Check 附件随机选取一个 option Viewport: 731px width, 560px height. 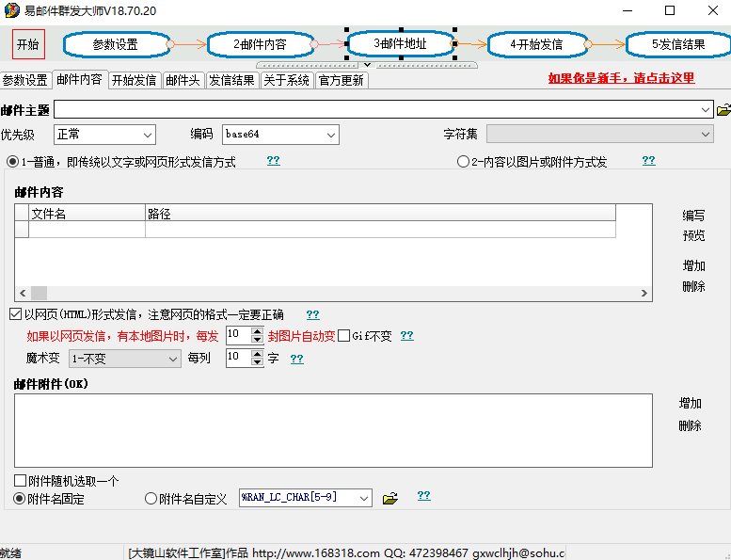(20, 480)
